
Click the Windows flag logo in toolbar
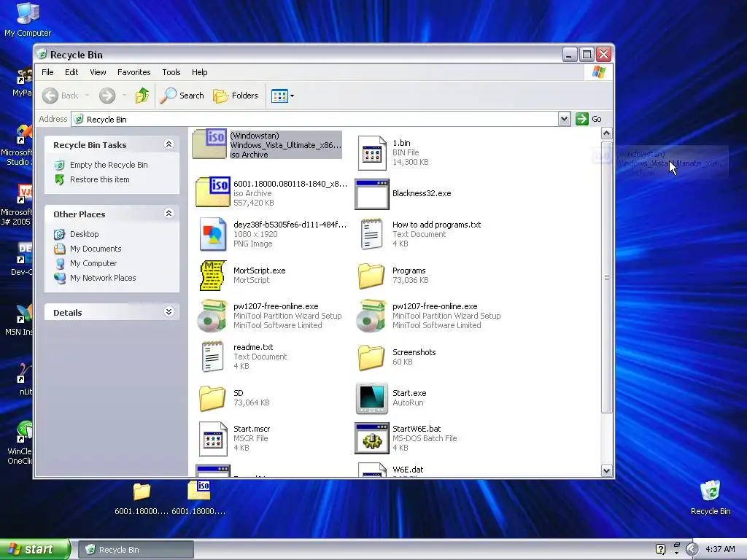pos(599,72)
